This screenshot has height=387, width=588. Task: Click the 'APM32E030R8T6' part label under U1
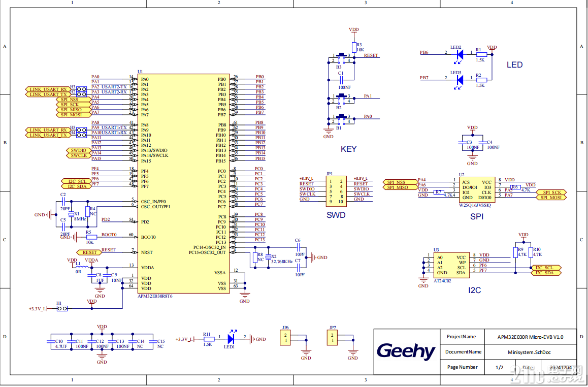click(155, 296)
